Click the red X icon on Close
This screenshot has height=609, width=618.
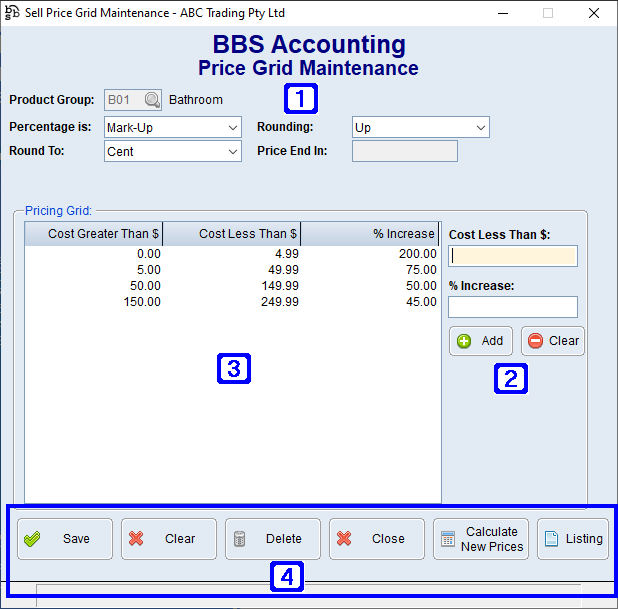tap(344, 538)
